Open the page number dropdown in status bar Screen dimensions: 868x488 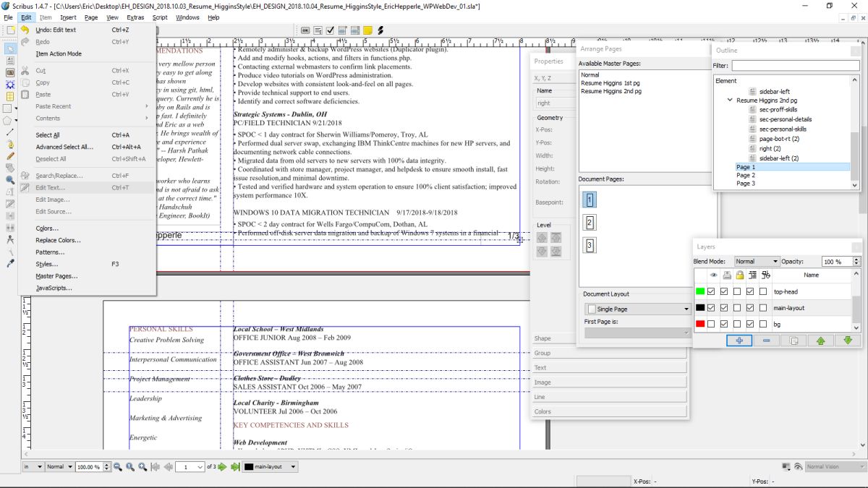click(x=190, y=467)
